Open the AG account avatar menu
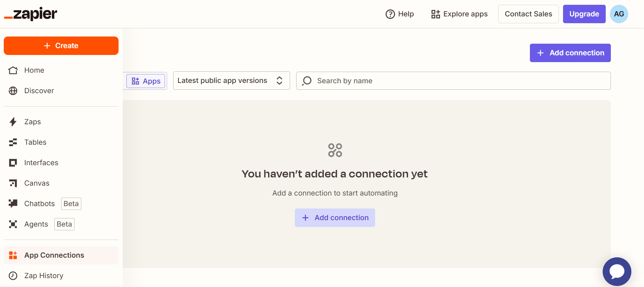The height and width of the screenshot is (287, 644). coord(619,14)
